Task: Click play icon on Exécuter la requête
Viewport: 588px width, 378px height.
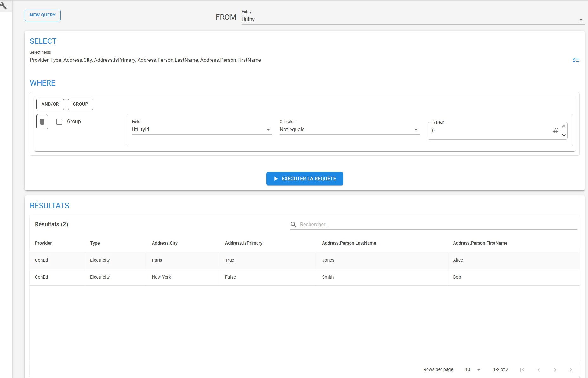Action: (276, 179)
